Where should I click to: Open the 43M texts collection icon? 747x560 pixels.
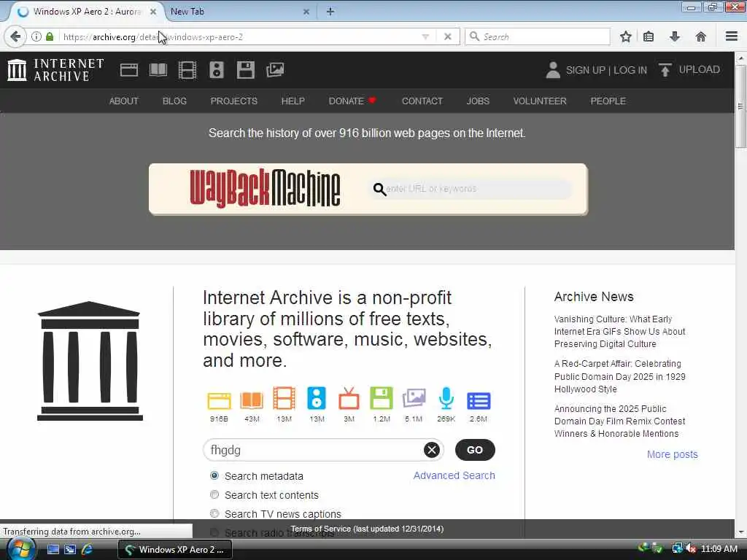pyautogui.click(x=252, y=400)
